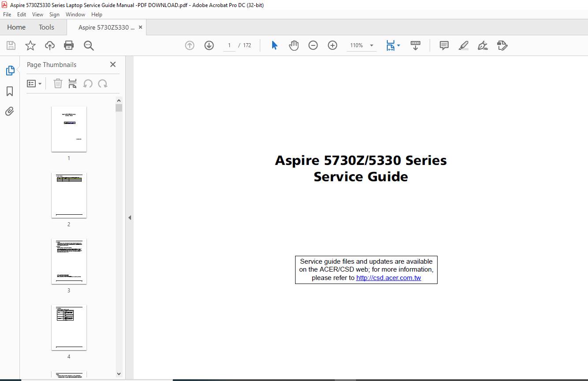Zoom in with plus icon
Image resolution: width=588 pixels, height=381 pixels.
coord(333,45)
